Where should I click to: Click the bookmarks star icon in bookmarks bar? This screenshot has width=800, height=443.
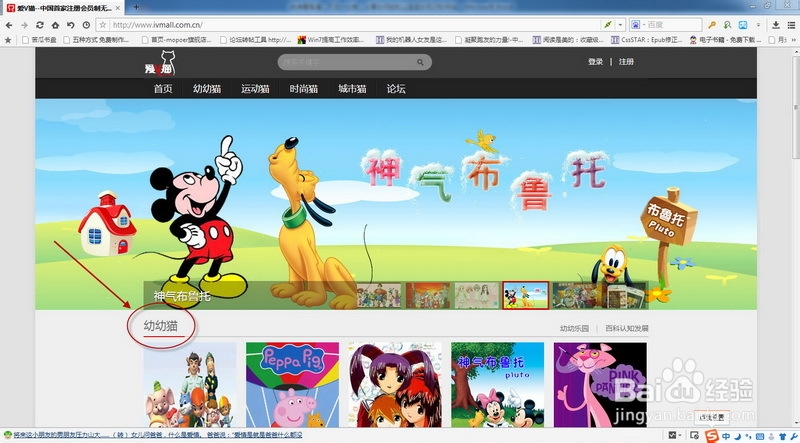(x=8, y=39)
